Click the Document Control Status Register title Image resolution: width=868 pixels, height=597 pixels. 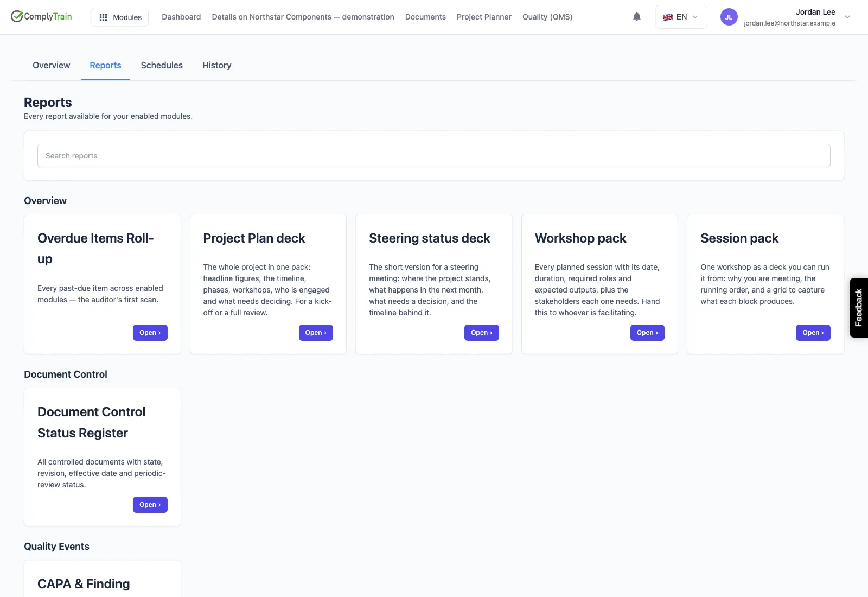tap(91, 422)
